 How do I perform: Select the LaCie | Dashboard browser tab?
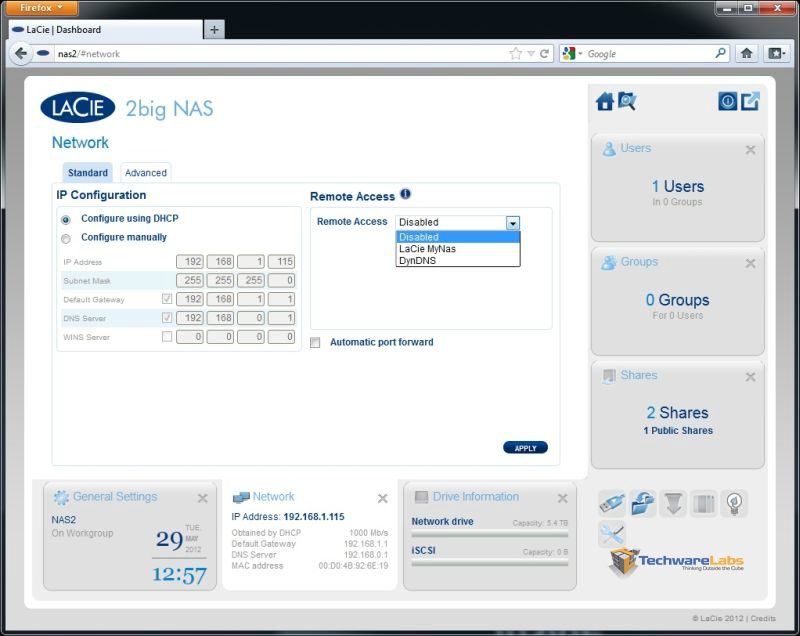[106, 30]
